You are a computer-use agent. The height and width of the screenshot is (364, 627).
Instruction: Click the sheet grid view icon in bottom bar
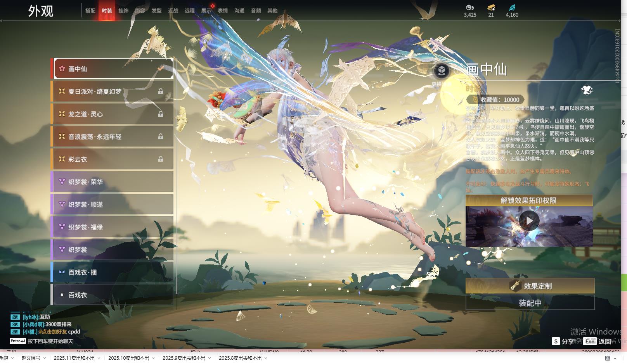click(x=608, y=358)
